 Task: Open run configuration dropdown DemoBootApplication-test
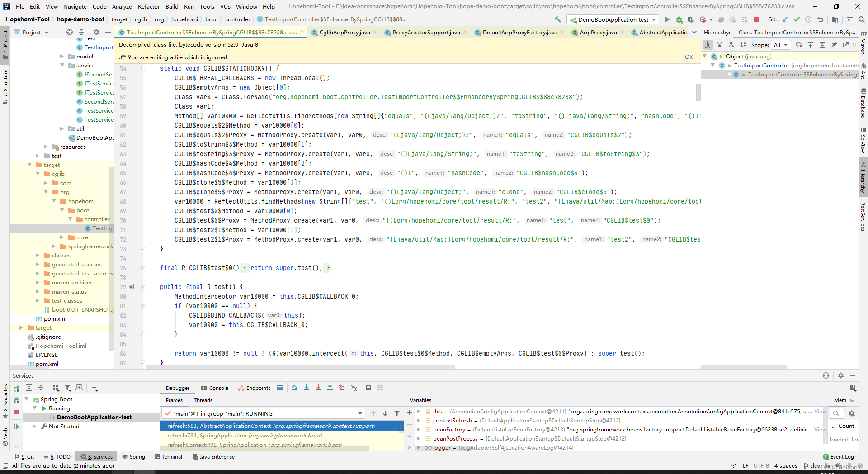click(x=613, y=19)
